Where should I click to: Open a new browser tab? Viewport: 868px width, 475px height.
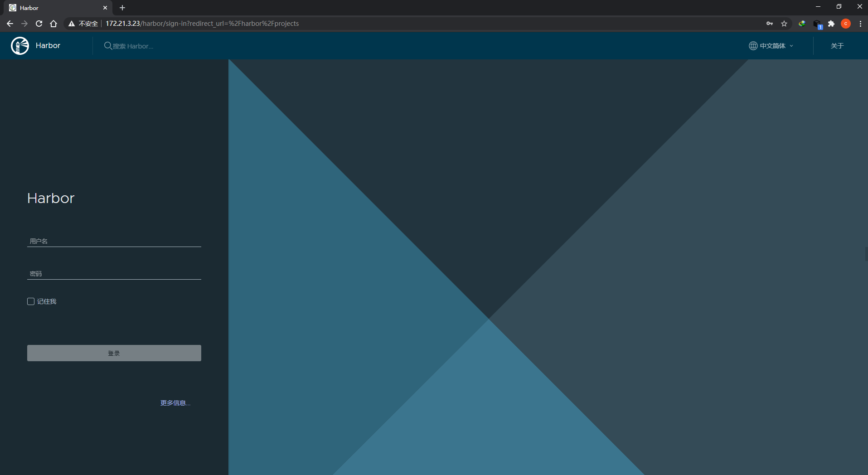click(x=122, y=8)
